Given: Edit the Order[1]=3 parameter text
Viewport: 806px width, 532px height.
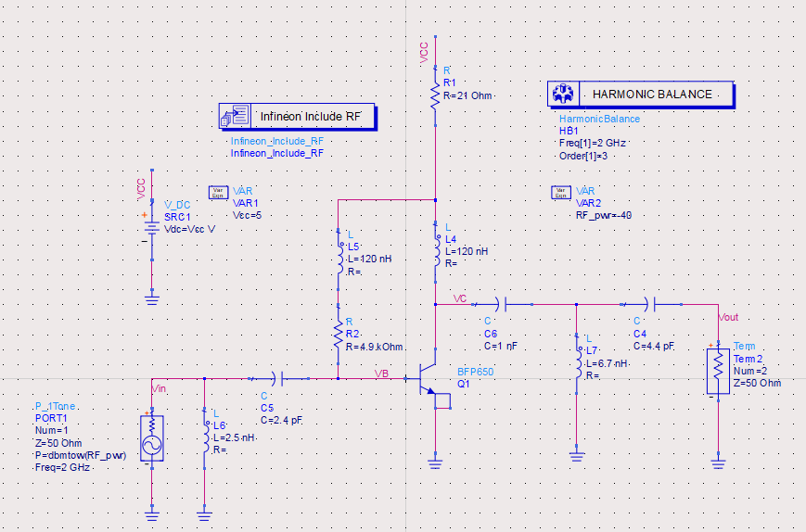Looking at the screenshot, I should pyautogui.click(x=582, y=156).
